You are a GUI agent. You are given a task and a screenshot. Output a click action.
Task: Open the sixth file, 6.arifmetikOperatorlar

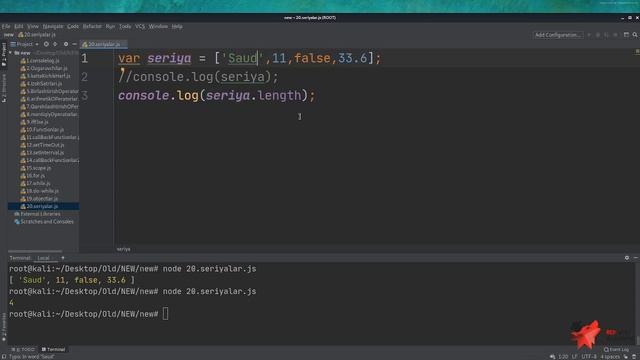click(49, 99)
